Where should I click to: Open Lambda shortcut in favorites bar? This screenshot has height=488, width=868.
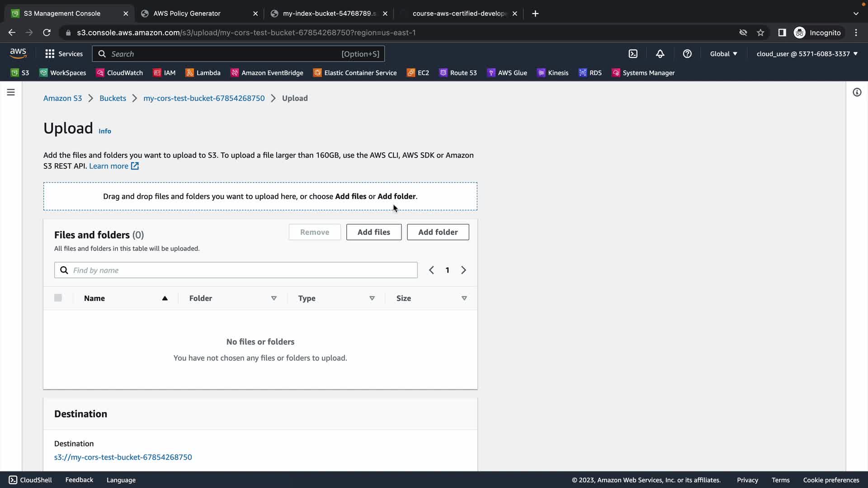pos(203,73)
